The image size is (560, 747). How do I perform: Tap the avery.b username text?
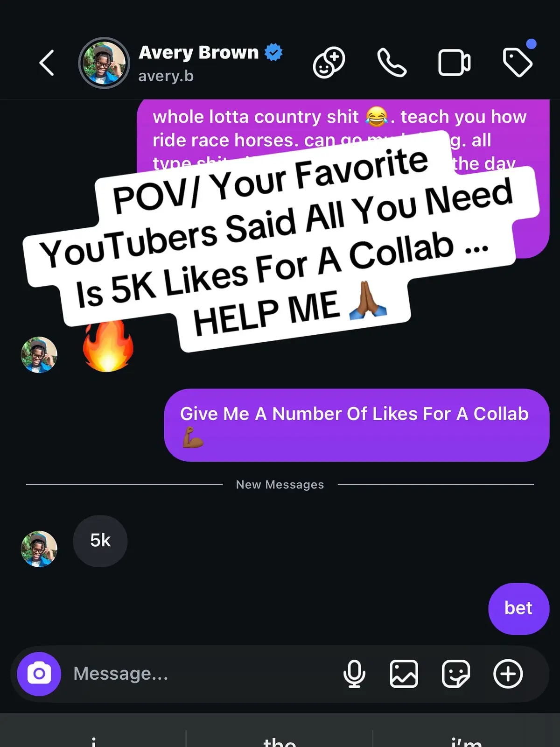tap(166, 76)
